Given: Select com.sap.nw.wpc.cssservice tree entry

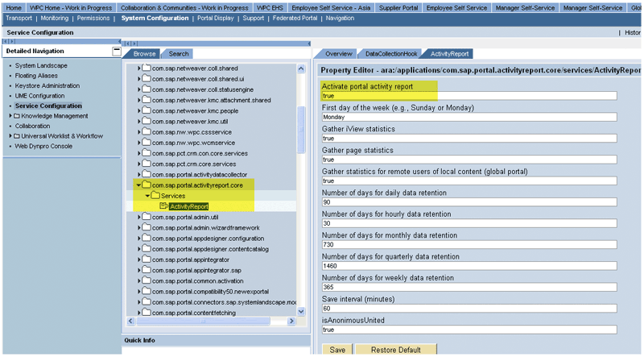Looking at the screenshot, I should (192, 132).
